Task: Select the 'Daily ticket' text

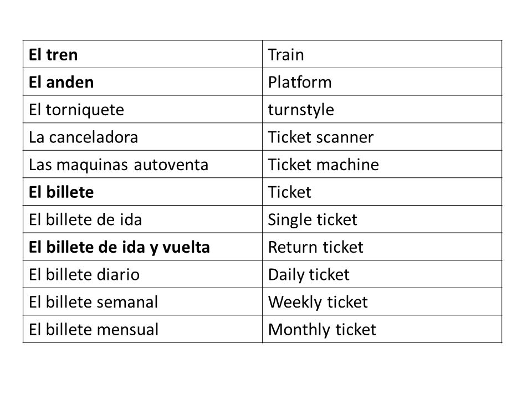Action: 309,274
